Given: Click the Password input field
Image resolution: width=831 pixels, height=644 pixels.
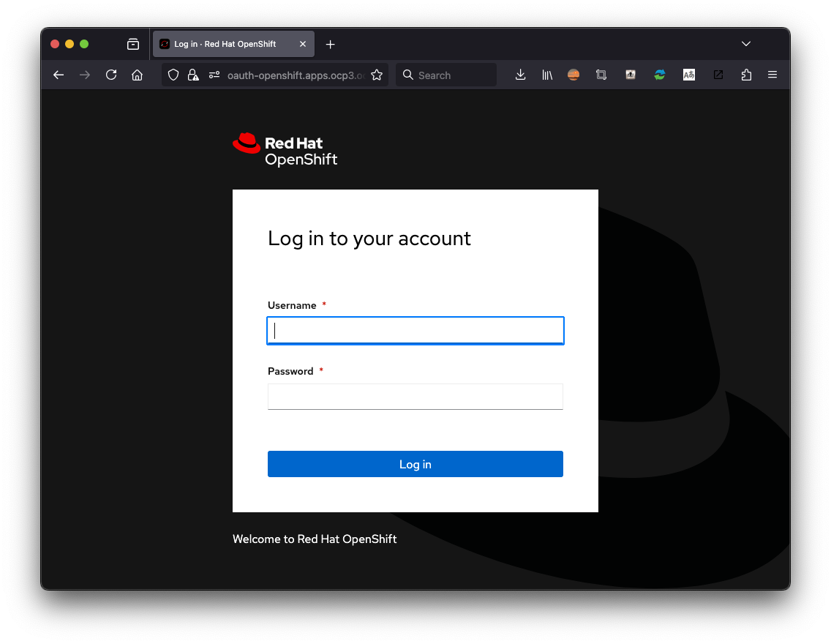Looking at the screenshot, I should coord(415,397).
